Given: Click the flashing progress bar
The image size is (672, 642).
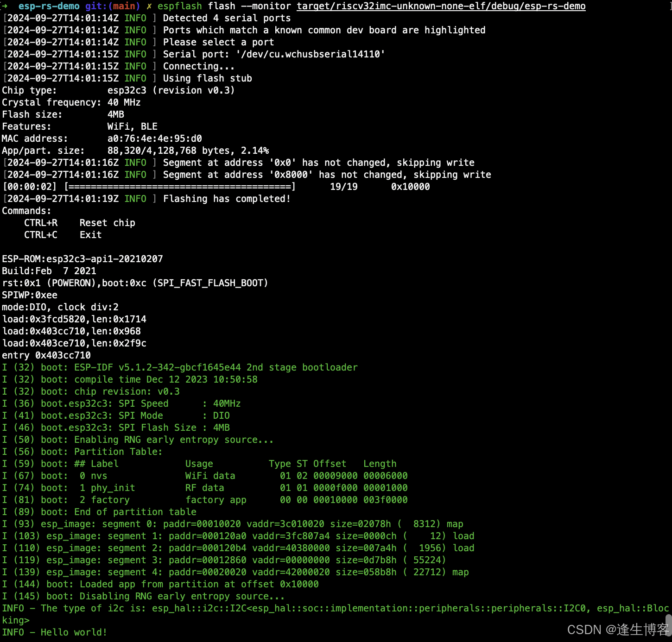Looking at the screenshot, I should tap(180, 187).
